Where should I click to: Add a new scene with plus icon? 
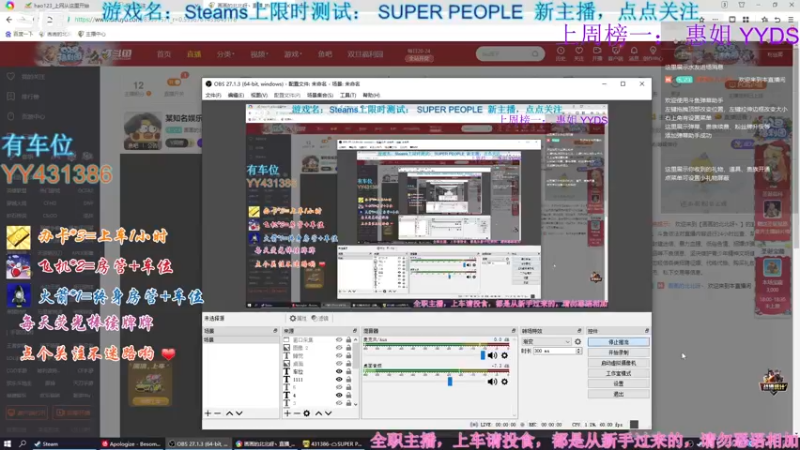208,413
